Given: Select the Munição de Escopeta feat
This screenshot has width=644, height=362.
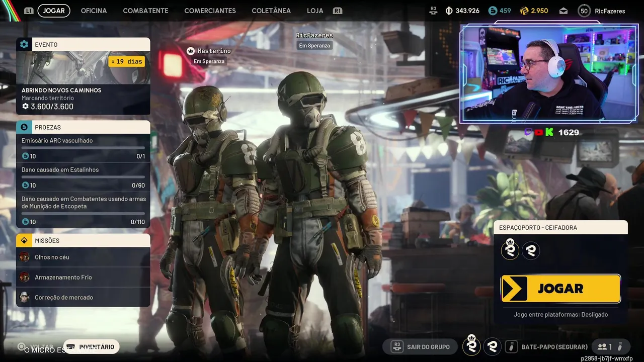Looking at the screenshot, I should pos(83,210).
